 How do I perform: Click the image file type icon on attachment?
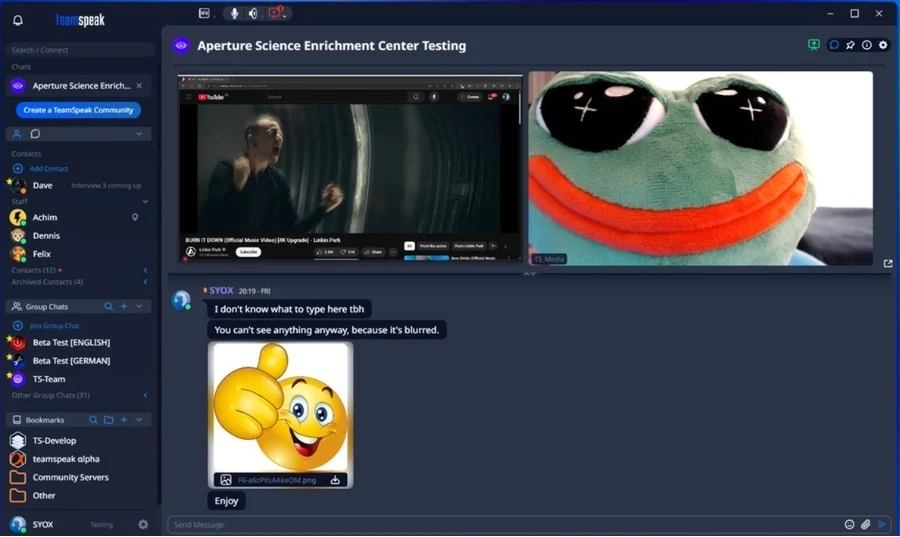226,480
